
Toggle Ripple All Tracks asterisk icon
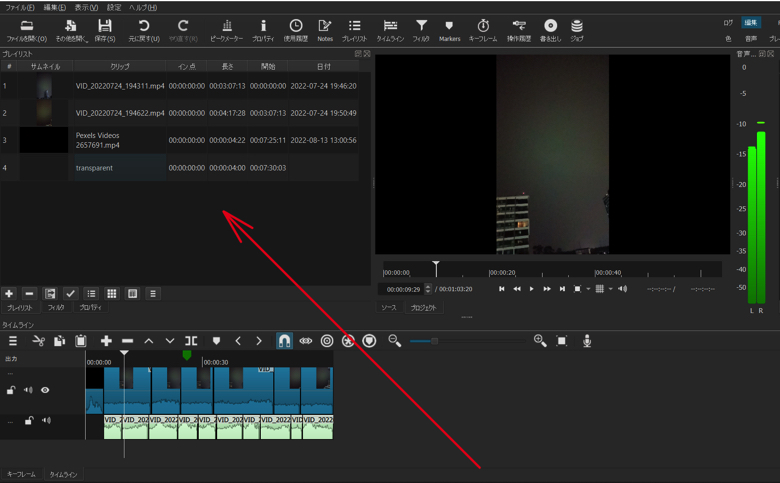(x=348, y=341)
